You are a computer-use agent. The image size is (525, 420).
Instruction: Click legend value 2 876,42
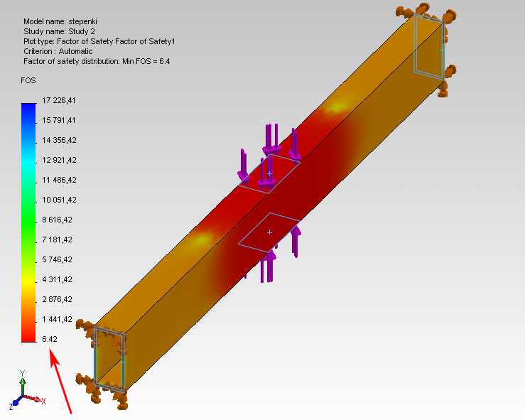pos(58,299)
